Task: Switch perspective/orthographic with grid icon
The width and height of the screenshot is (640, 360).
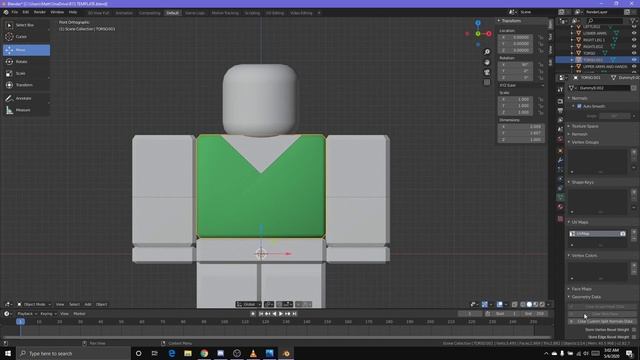Action: [487, 82]
